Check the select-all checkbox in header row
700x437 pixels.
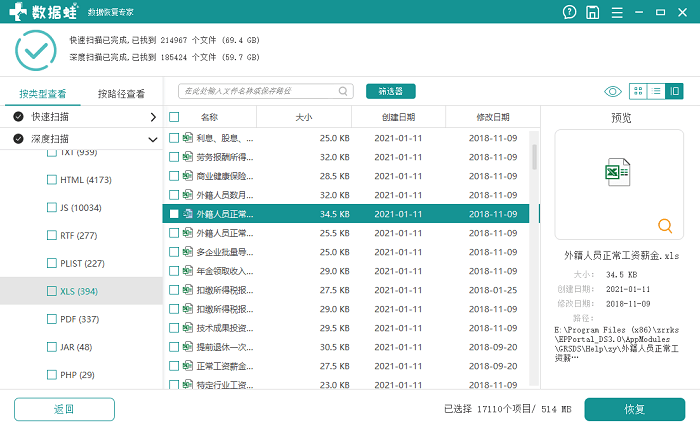[x=174, y=117]
